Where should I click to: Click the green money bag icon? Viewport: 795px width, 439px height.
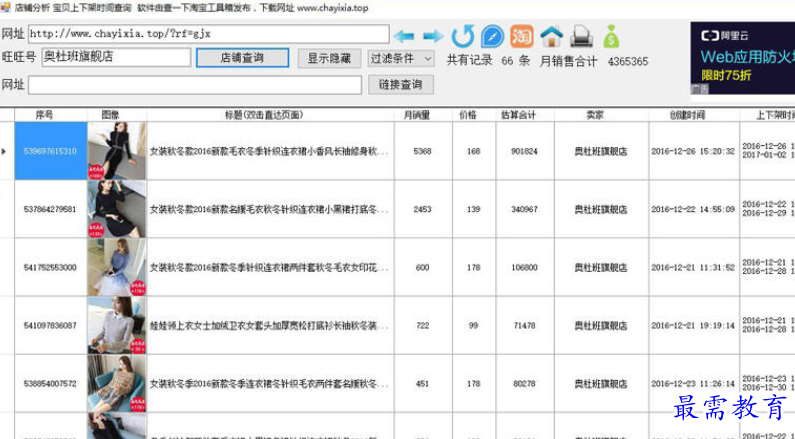(x=611, y=36)
